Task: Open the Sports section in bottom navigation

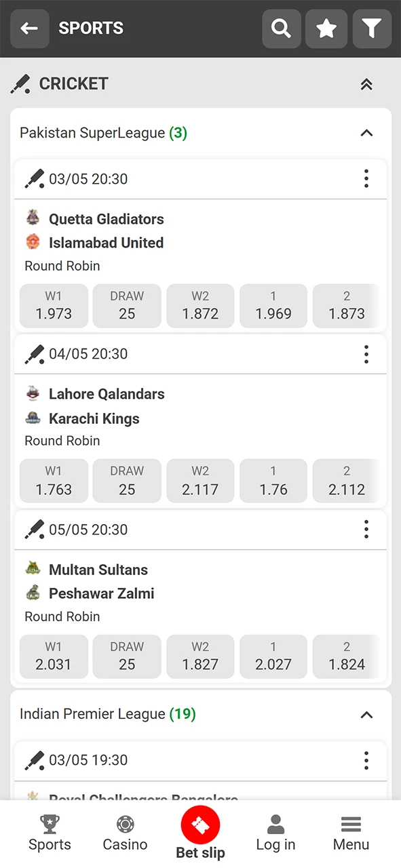Action: tap(50, 833)
